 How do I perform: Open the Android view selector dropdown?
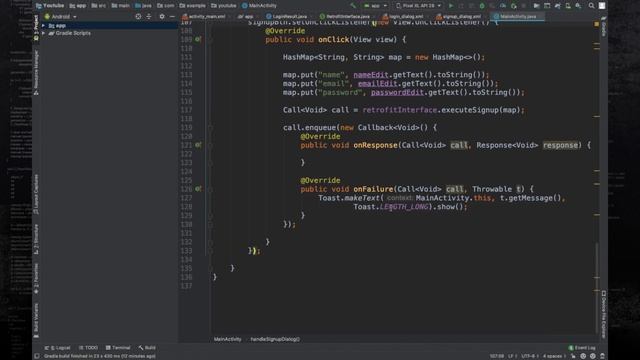[x=60, y=17]
